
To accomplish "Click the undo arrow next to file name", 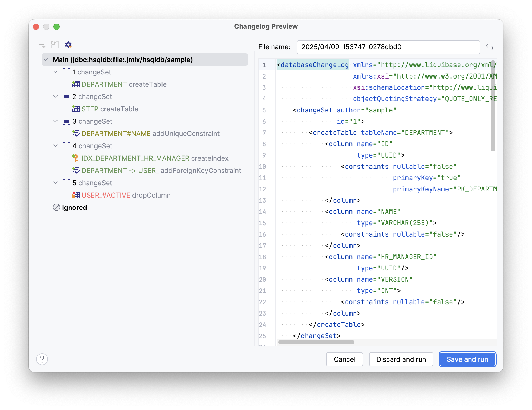I will pos(490,47).
